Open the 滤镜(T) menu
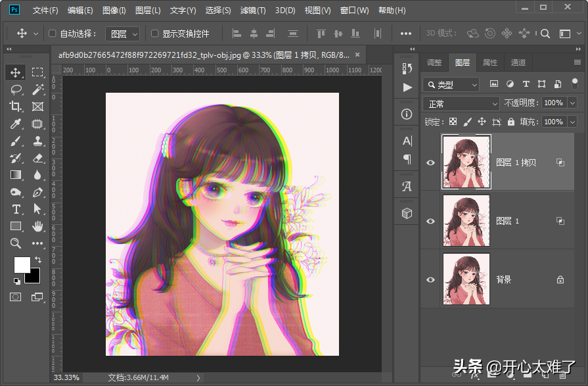The height and width of the screenshot is (386, 588). click(x=253, y=11)
